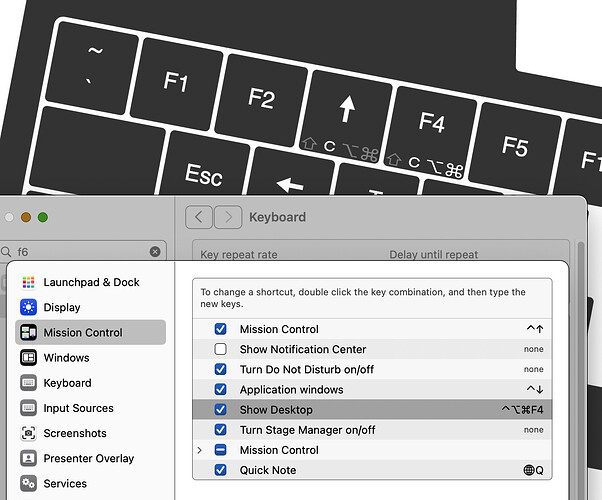This screenshot has height=500, width=602.
Task: Click the settings window vertical scrollbar
Action: point(580,369)
